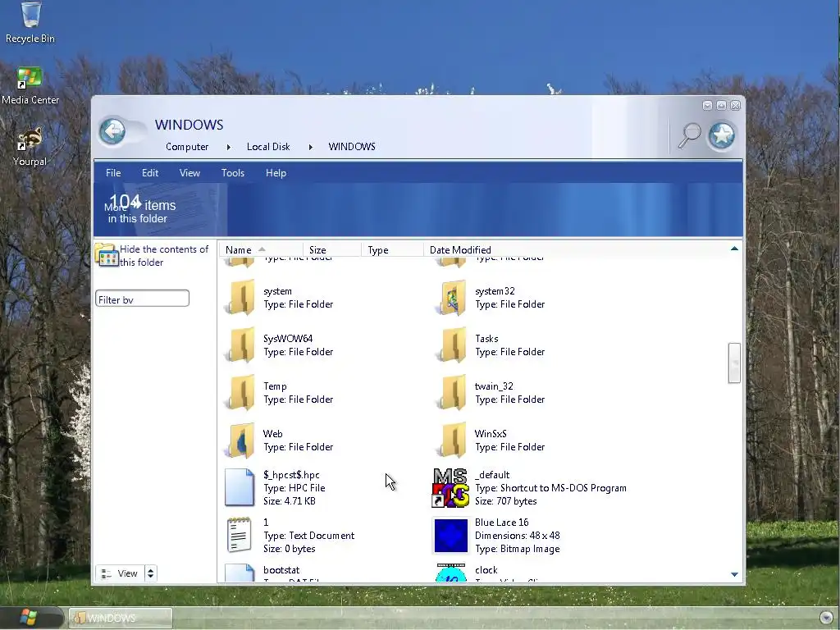840x630 pixels.
Task: Click the View button at the sidebar bottom
Action: click(121, 573)
